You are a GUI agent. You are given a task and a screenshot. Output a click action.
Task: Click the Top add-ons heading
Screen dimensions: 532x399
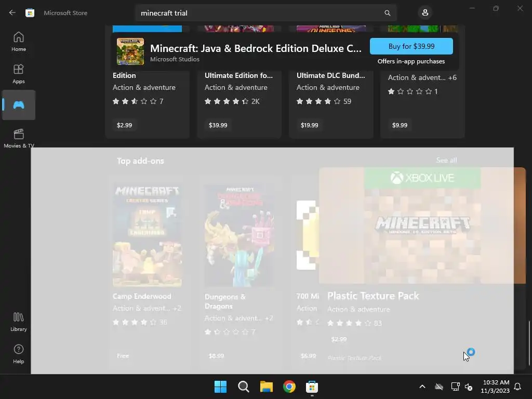[140, 161]
